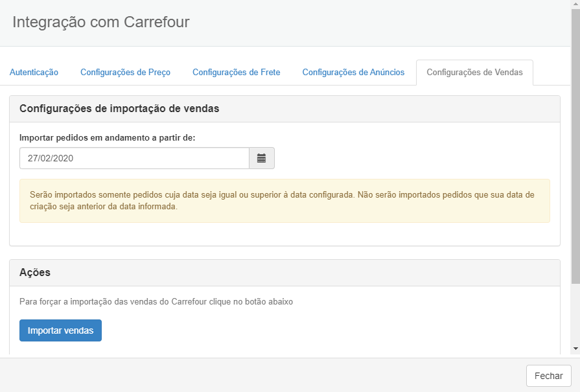Go to Configurações de Frete tab
580x392 pixels.
click(237, 73)
